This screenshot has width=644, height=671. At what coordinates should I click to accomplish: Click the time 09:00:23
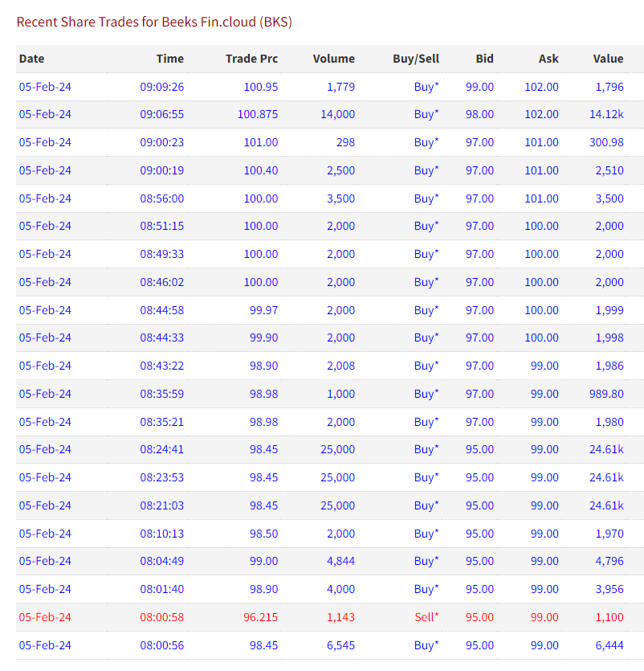click(x=162, y=142)
